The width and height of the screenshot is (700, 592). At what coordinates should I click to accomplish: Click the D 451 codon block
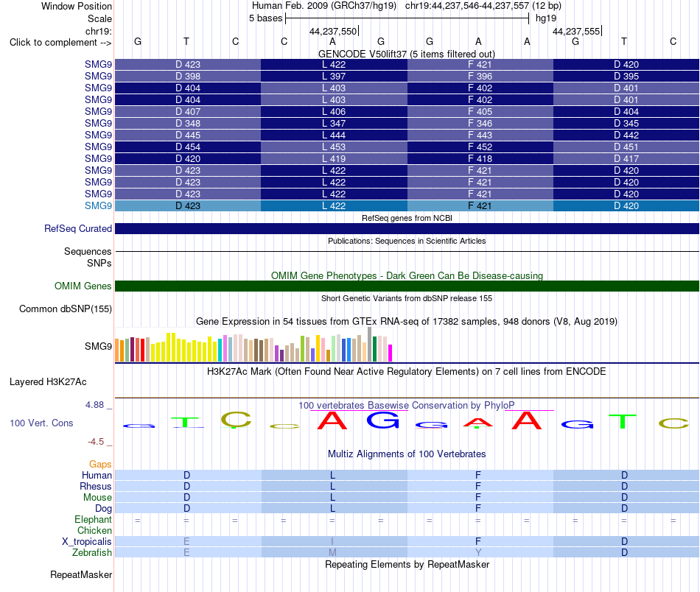tap(626, 147)
